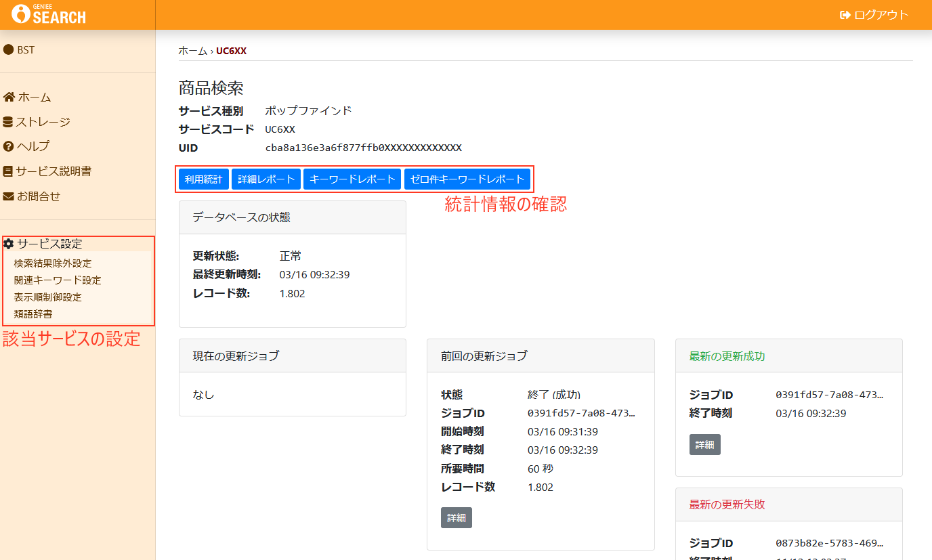Click ポップファインド service type value

point(308,111)
